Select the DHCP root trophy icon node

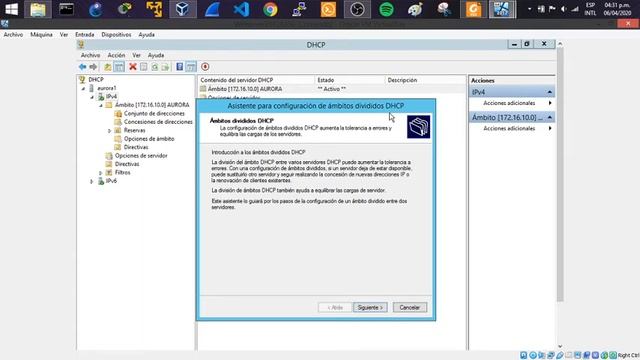point(82,80)
